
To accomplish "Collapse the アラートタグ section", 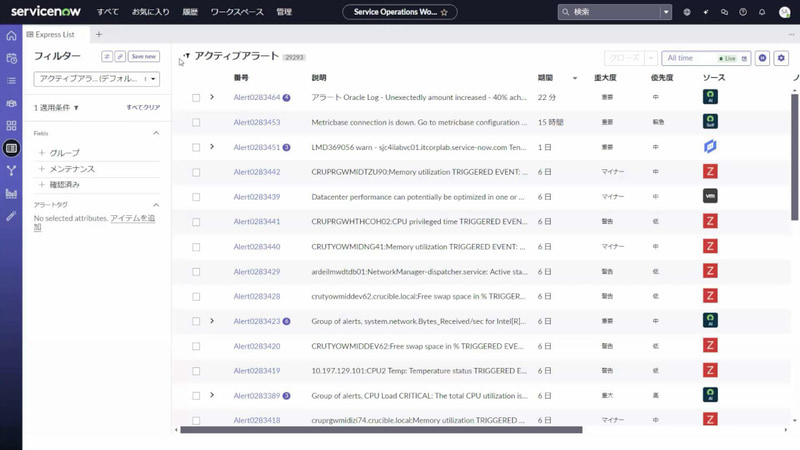I will (156, 205).
